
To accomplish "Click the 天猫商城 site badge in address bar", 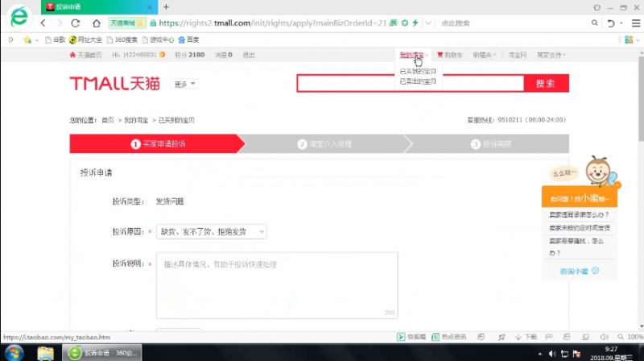I will (127, 23).
